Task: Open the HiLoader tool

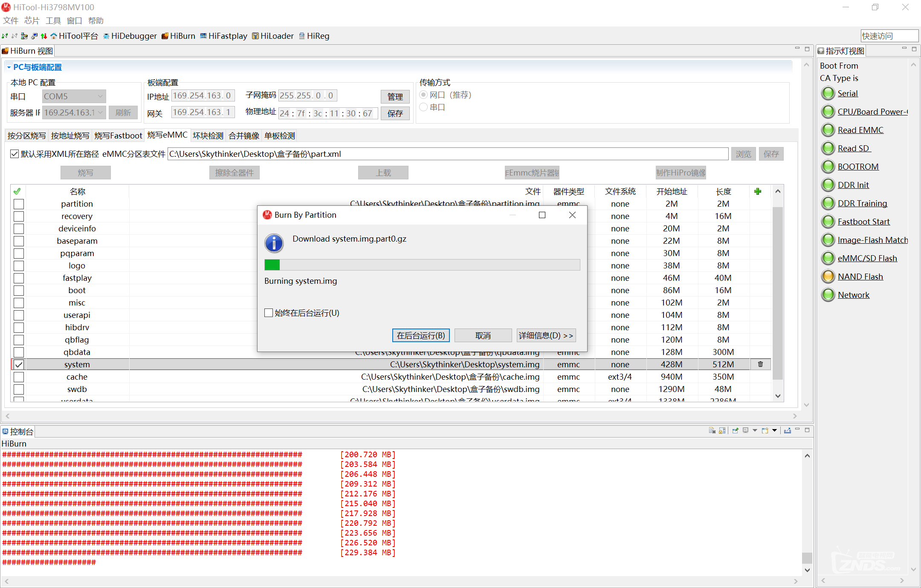Action: coord(273,36)
